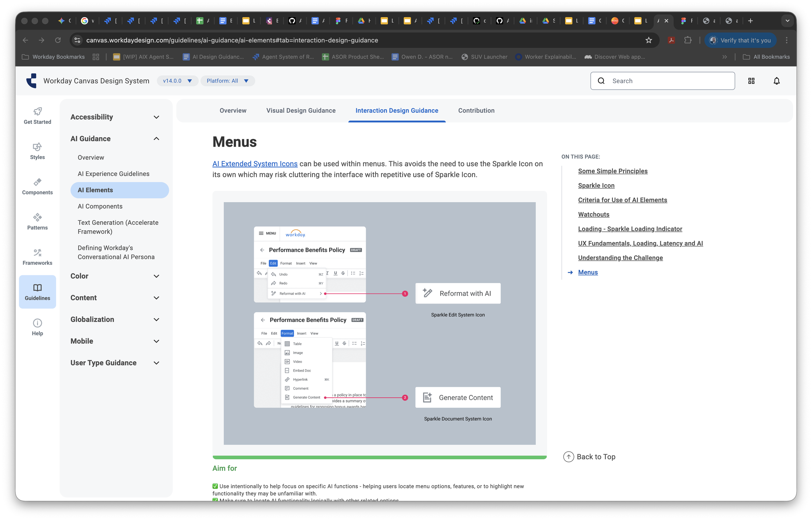Go back in browser history
The image size is (812, 520).
tap(25, 40)
